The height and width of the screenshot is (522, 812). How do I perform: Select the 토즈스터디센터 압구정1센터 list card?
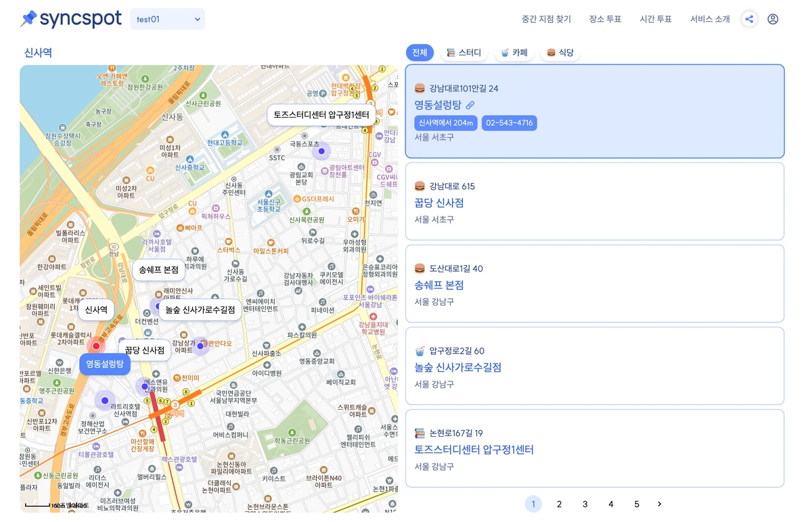click(595, 448)
